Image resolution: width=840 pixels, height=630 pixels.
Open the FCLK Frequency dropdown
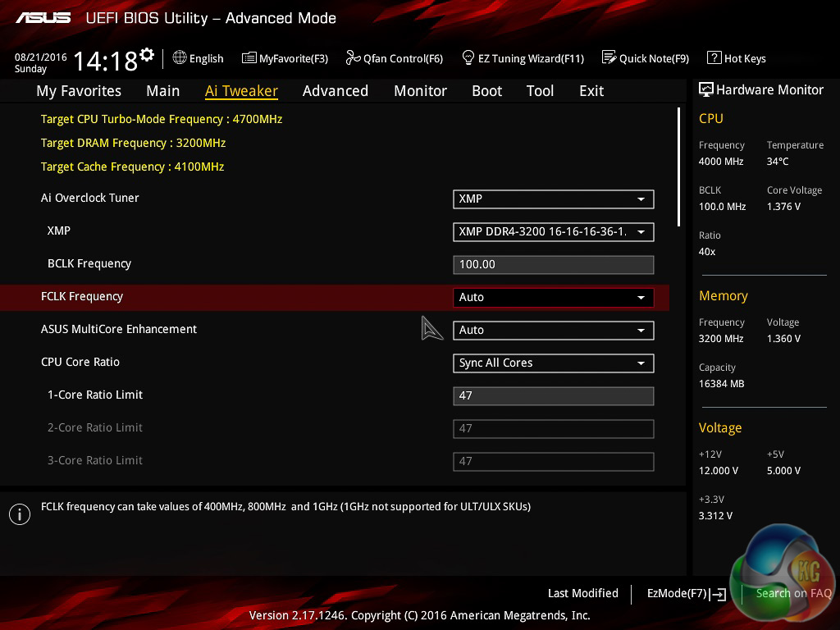tap(554, 297)
